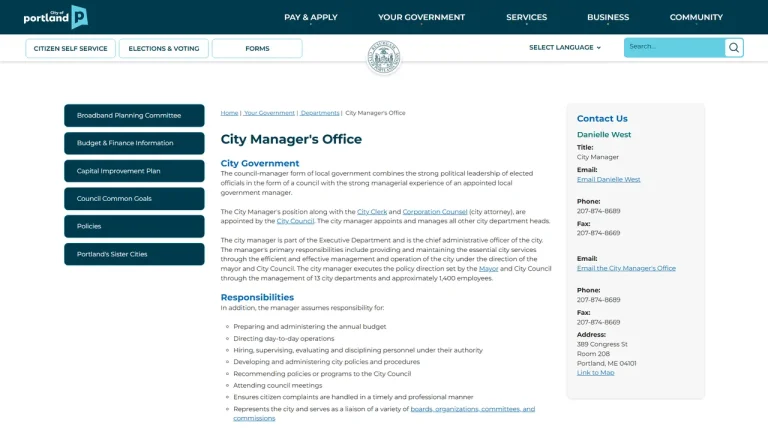Click the City Manager's Office heading
Viewport: 768px width, 432px height.
click(291, 139)
